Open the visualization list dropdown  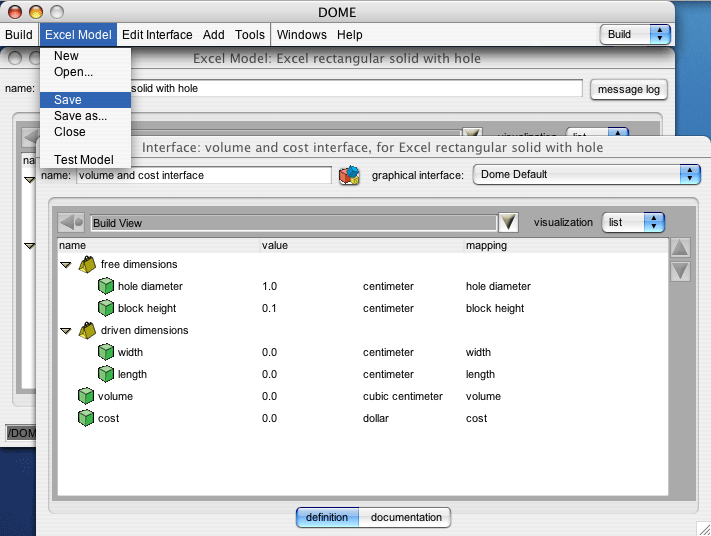tap(633, 223)
